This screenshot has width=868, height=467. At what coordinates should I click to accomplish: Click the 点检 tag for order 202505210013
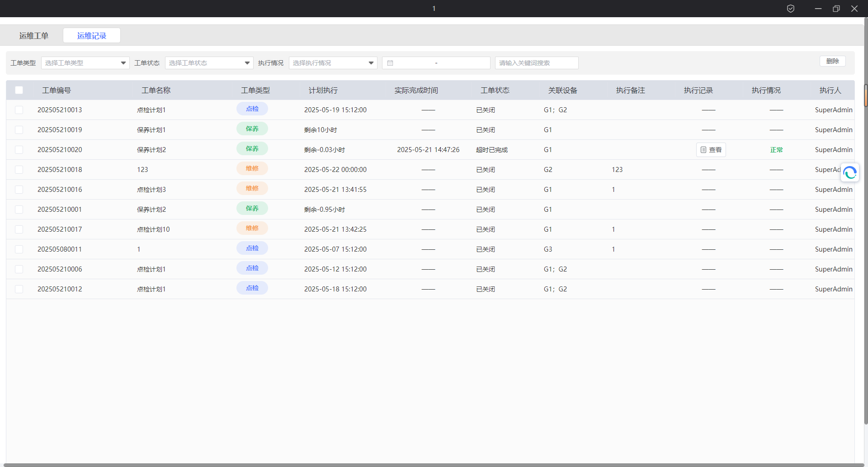(x=252, y=109)
